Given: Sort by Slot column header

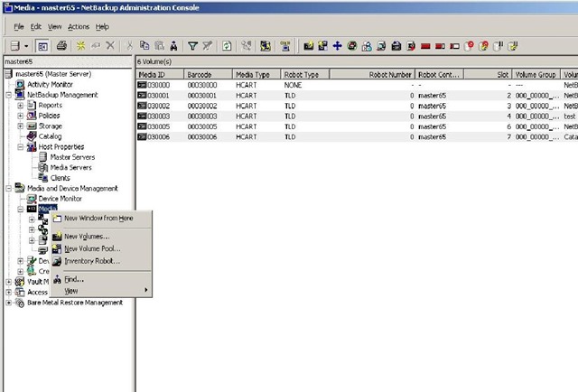Looking at the screenshot, I should click(x=488, y=74).
